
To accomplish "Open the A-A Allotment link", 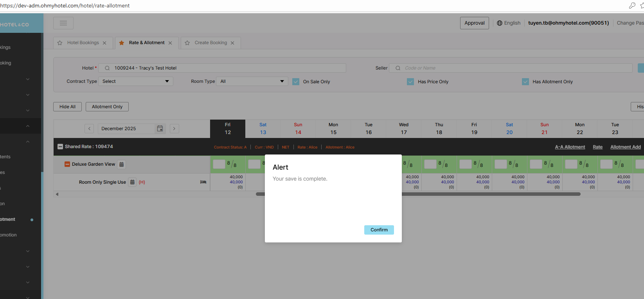I will tap(570, 147).
